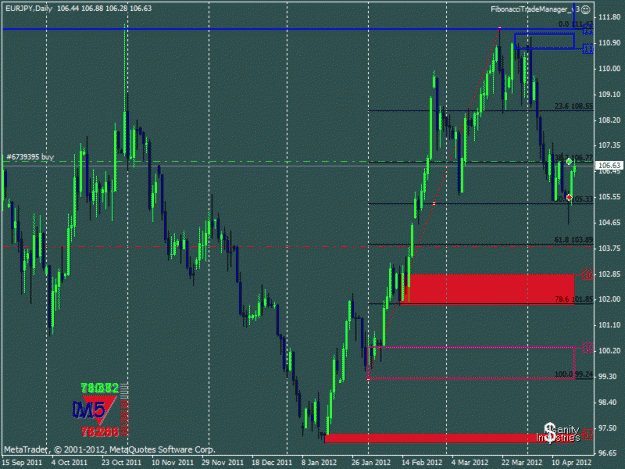Image resolution: width=625 pixels, height=469 pixels.
Task: Click the 26 Jan 2012 date label
Action: pos(371,462)
